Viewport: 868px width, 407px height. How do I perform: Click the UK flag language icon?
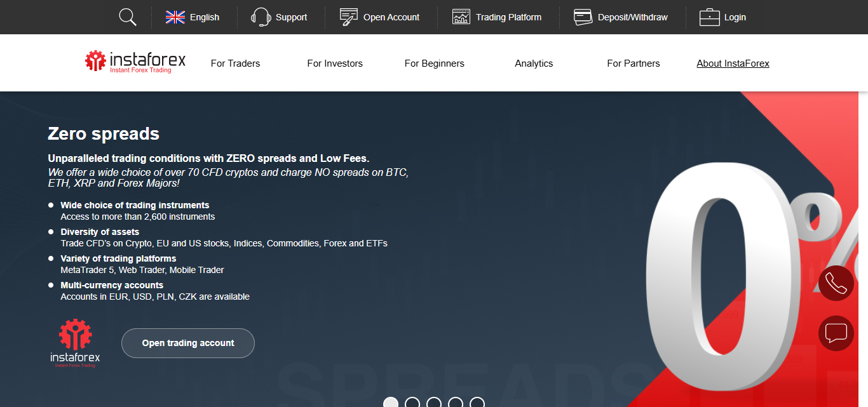(x=175, y=17)
